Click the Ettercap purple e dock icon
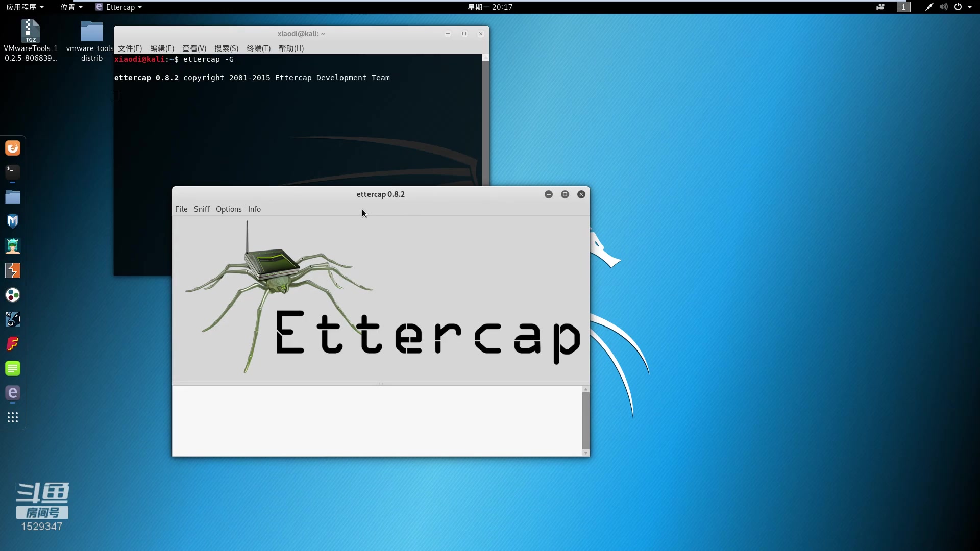 (13, 393)
